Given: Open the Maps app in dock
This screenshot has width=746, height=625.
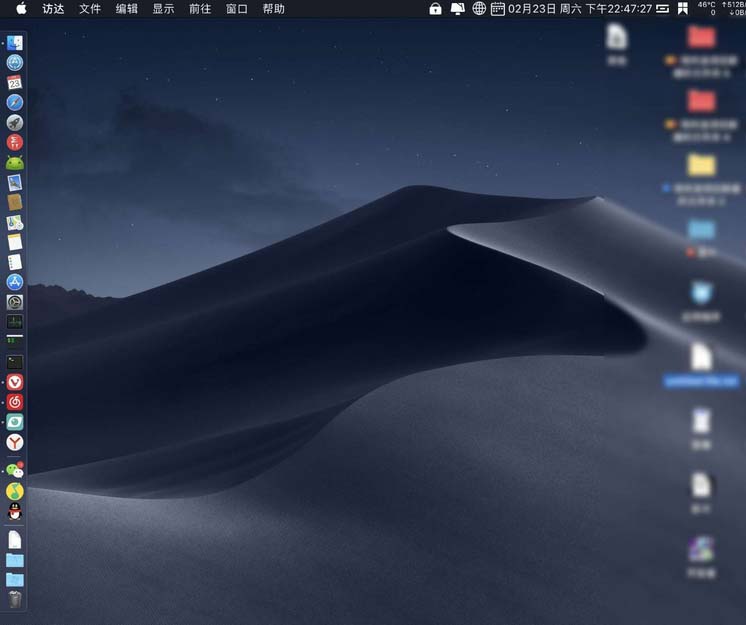Looking at the screenshot, I should tap(15, 222).
